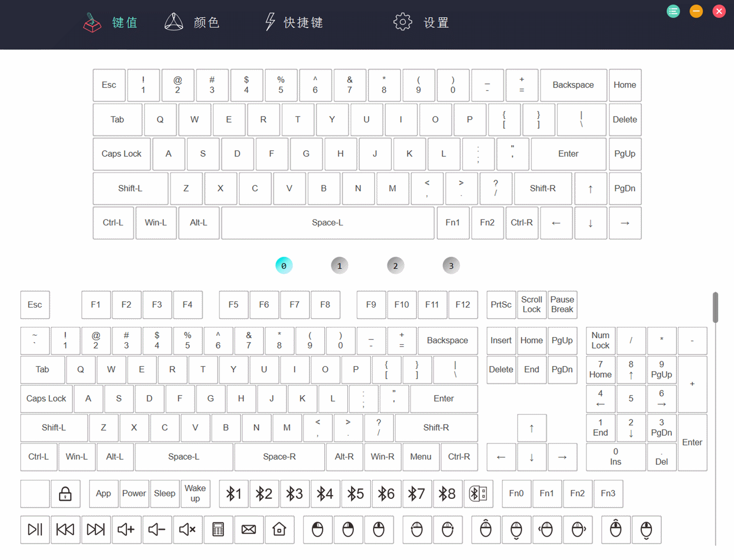The image size is (734, 560).
Task: Select the Bluetooth 3 channel key
Action: [x=295, y=493]
